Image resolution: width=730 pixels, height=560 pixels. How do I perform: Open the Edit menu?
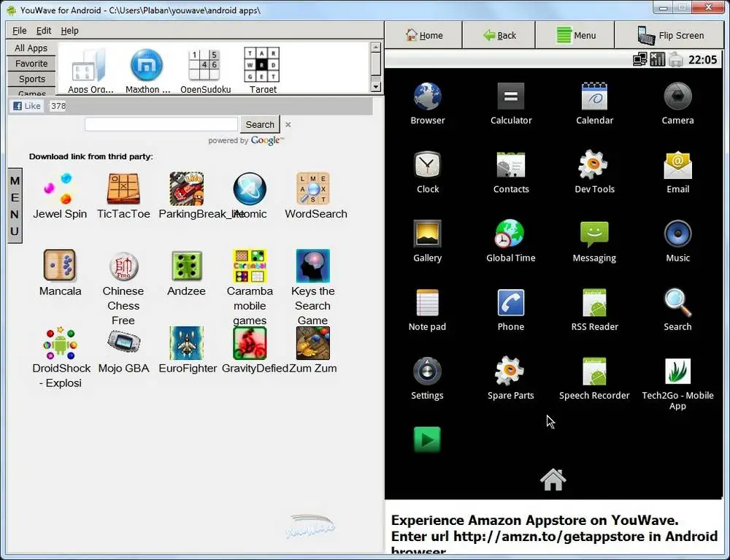click(x=44, y=31)
